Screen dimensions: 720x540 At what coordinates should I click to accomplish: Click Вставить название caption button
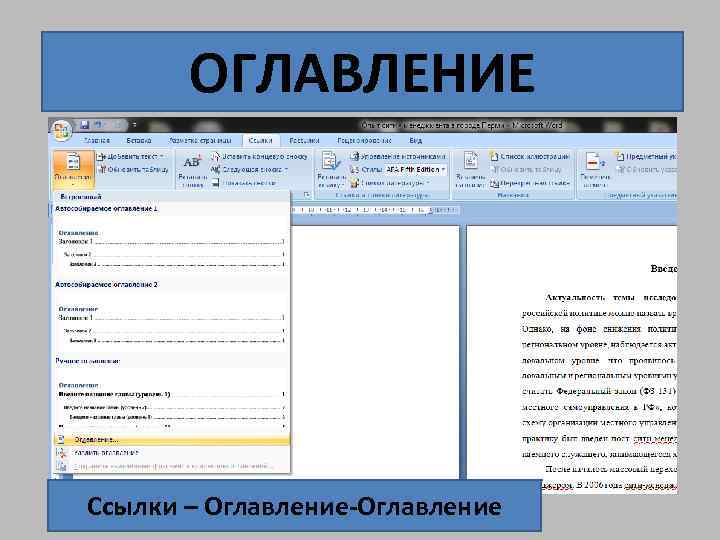[x=470, y=169]
